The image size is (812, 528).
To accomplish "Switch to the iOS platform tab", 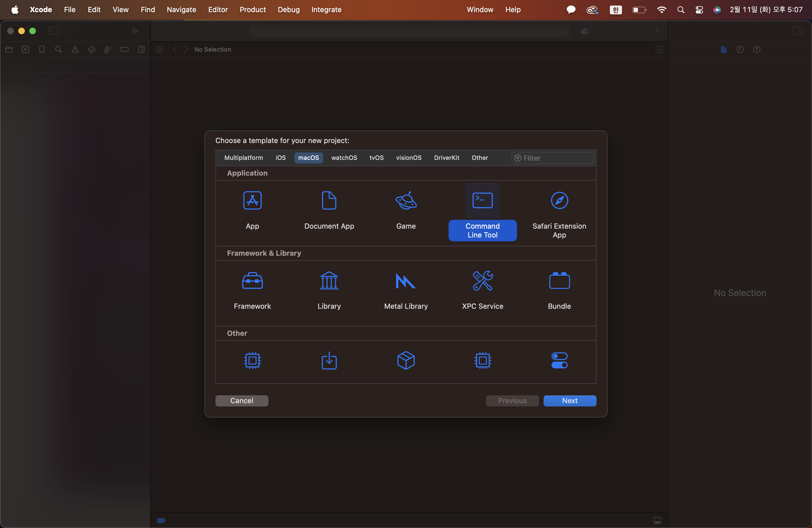I will (x=280, y=158).
